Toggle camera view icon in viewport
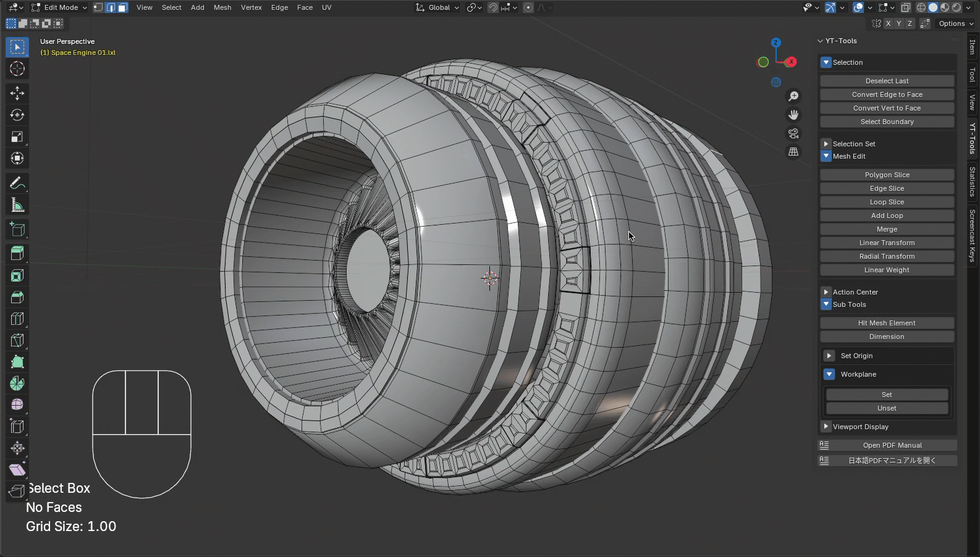Viewport: 980px width, 557px height. coord(793,133)
